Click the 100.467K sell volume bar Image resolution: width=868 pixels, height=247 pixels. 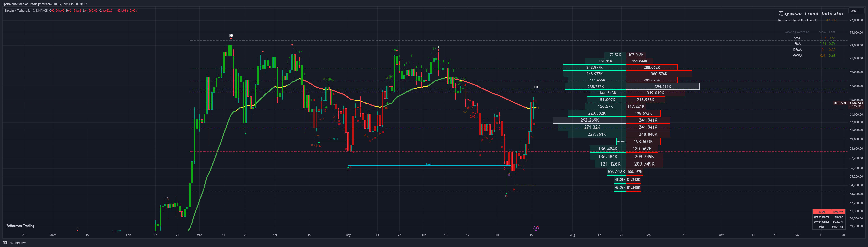(x=635, y=172)
